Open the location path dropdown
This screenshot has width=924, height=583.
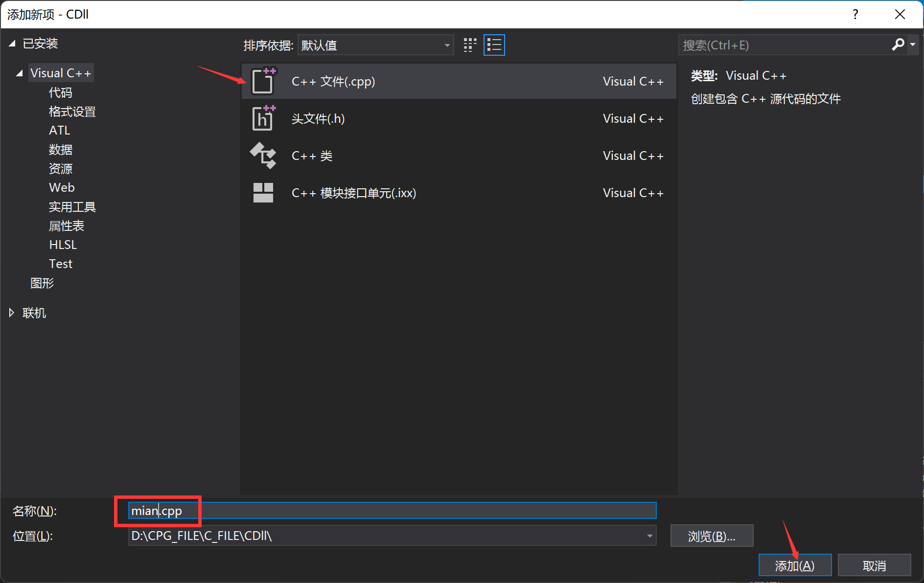(x=649, y=536)
